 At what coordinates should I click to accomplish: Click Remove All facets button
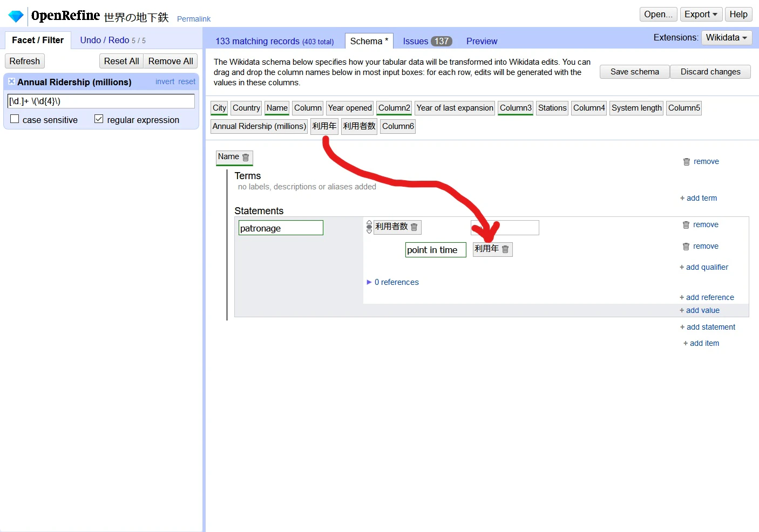pos(171,61)
